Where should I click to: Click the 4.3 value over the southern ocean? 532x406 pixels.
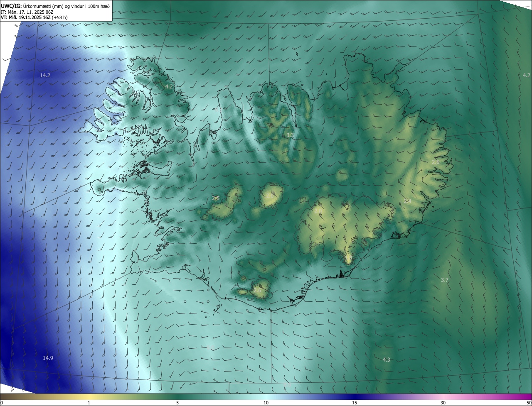coord(386,360)
